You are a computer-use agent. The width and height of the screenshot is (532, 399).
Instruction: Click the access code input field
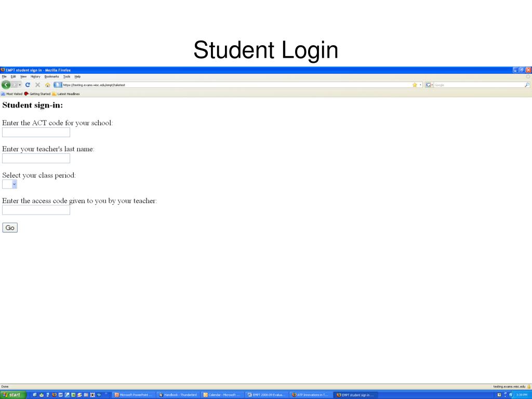(x=36, y=210)
